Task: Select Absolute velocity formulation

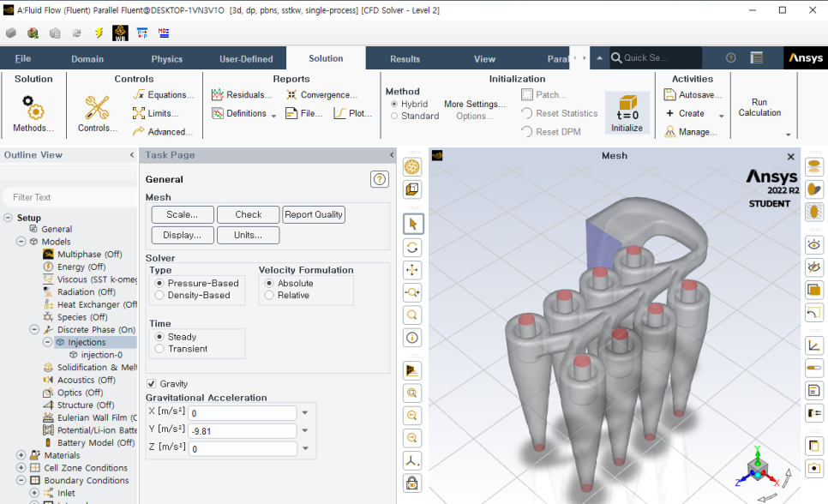Action: pyautogui.click(x=269, y=283)
